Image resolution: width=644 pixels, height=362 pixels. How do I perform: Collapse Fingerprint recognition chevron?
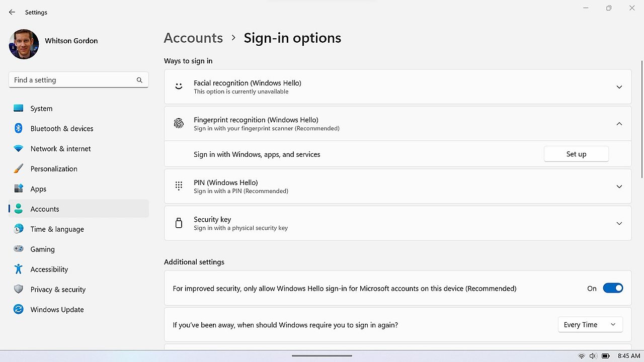click(619, 124)
